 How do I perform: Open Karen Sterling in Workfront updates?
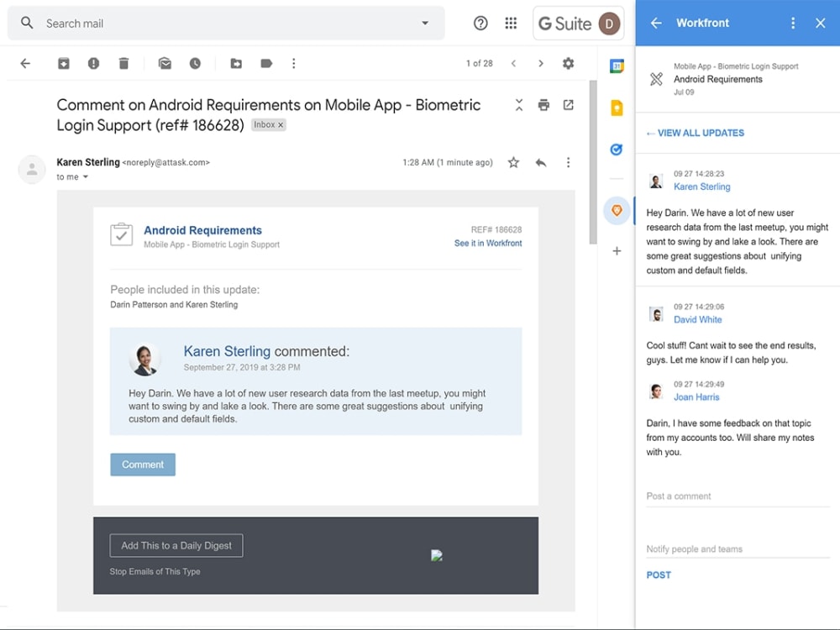[701, 186]
